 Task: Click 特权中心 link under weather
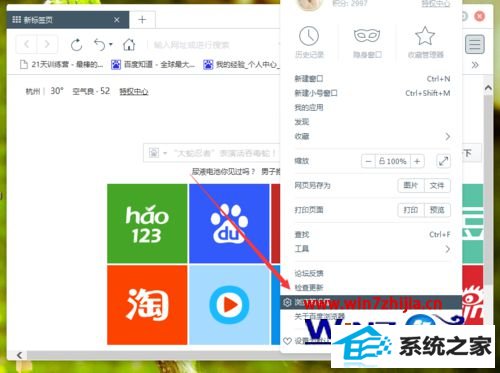[134, 91]
